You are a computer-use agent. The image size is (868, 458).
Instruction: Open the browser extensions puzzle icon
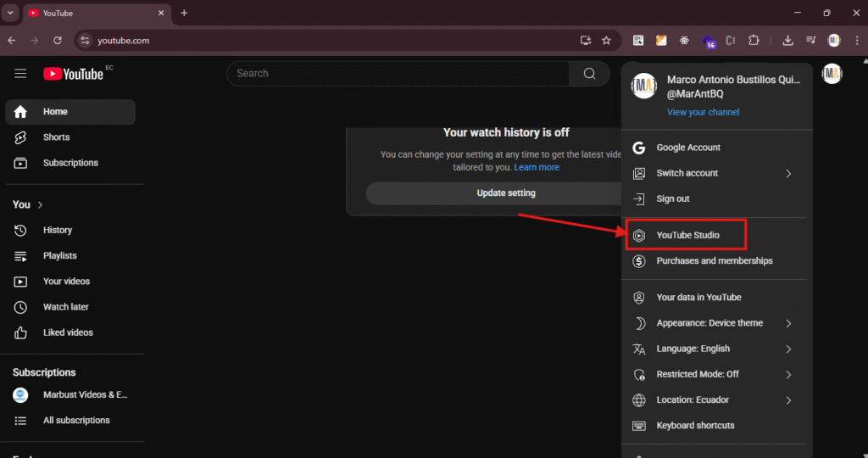pyautogui.click(x=754, y=40)
